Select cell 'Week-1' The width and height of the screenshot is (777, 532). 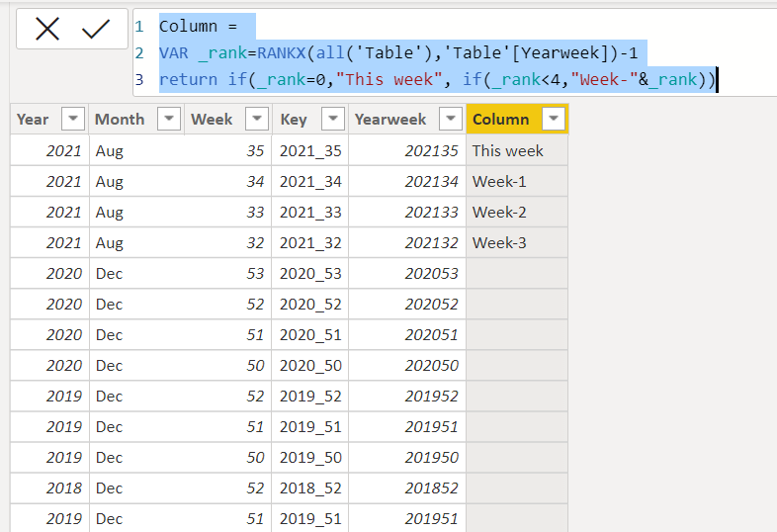click(x=517, y=182)
